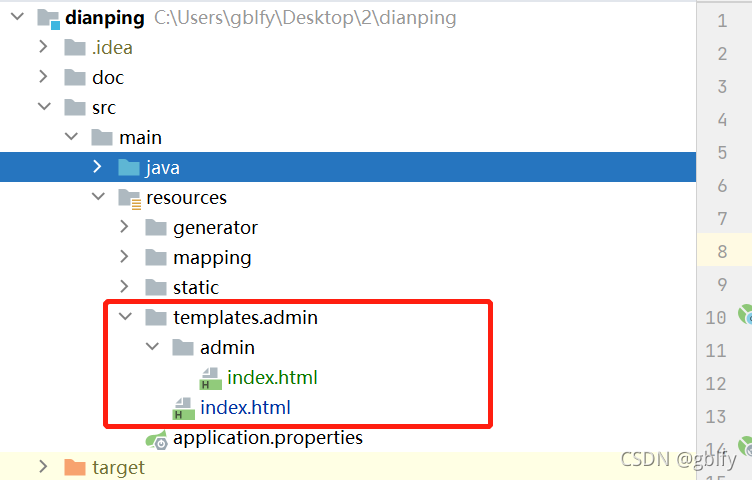Click the Spring icon of application.properties
The image size is (752, 480).
pos(157,439)
